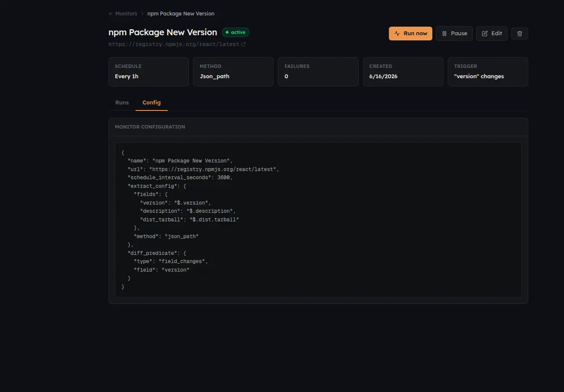
Task: Click the schedule_interval_seconds 3600 line
Action: (180, 178)
